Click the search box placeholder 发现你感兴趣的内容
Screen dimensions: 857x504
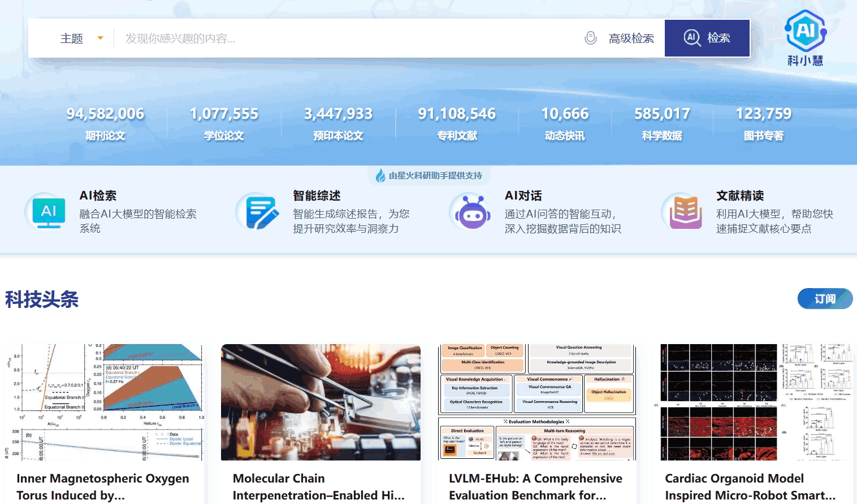[180, 38]
